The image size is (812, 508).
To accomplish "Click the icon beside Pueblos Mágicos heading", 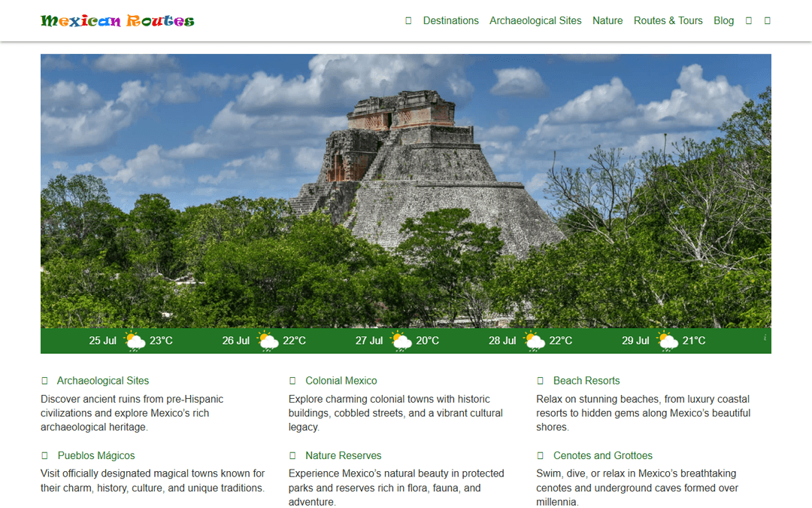I will [44, 455].
